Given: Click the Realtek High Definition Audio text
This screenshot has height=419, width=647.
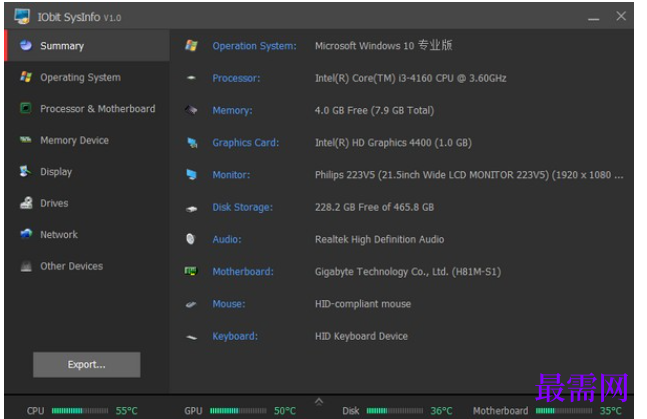Looking at the screenshot, I should coord(379,239).
